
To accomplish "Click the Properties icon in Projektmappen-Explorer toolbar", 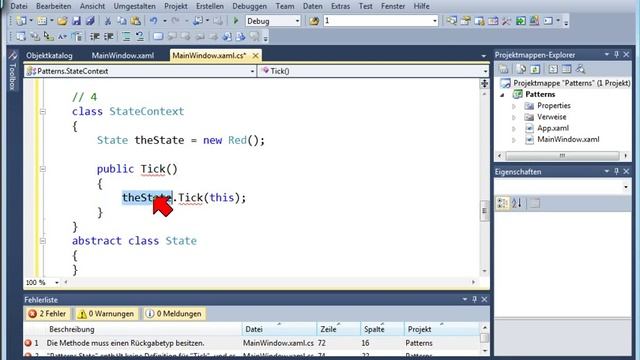I will 503,69.
